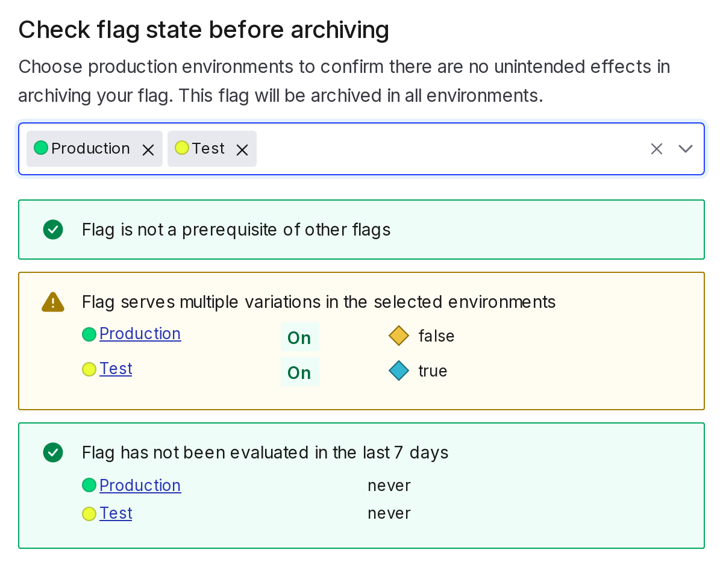Click the green dot next to Production link
The height and width of the screenshot is (588, 723).
point(89,334)
